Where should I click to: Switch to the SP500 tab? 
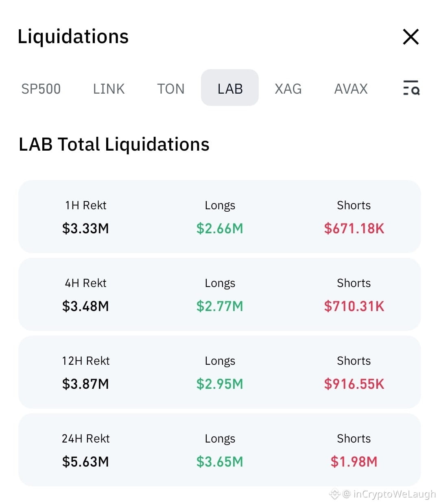41,88
